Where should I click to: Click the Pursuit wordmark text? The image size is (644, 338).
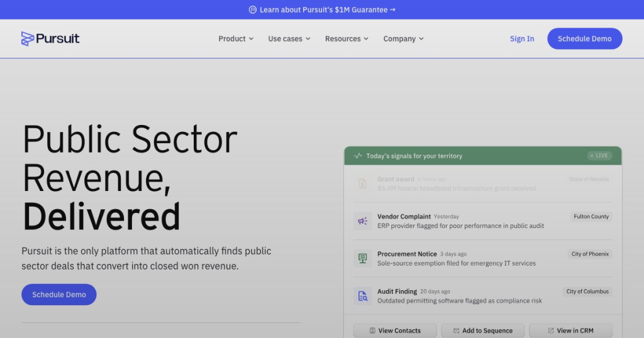pyautogui.click(x=57, y=38)
